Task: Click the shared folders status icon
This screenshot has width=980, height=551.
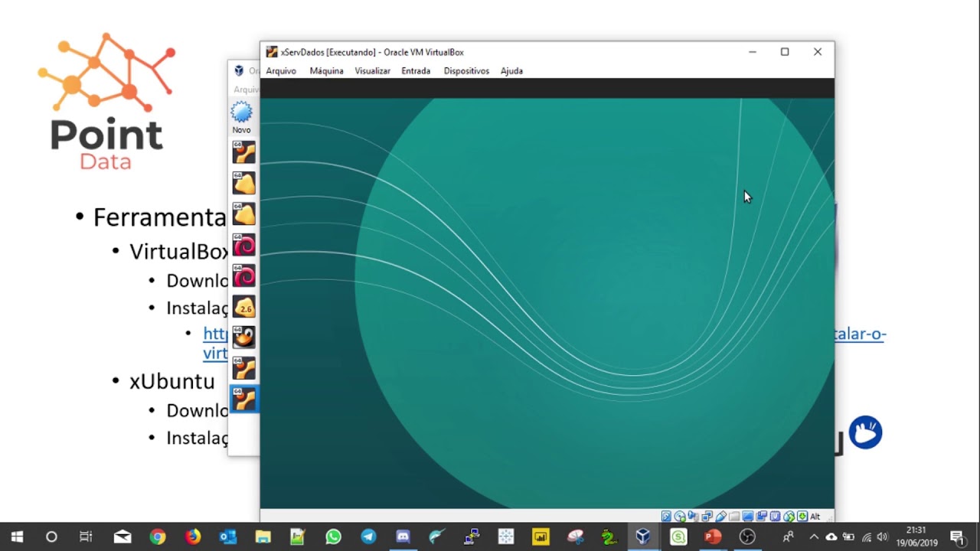Action: [x=734, y=517]
